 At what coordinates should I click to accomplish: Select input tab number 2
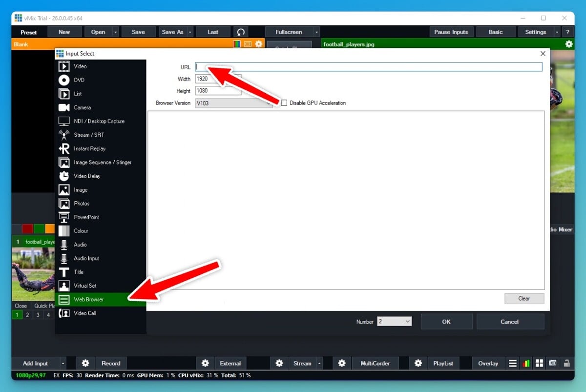(26, 315)
